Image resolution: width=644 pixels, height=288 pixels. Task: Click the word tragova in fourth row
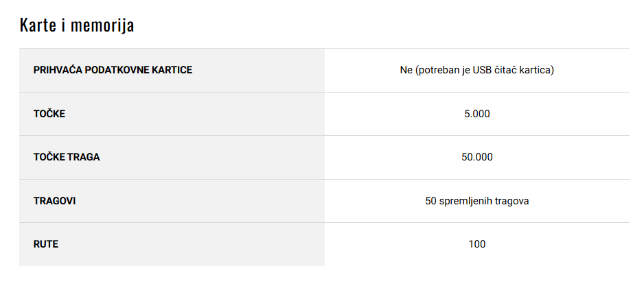511,202
